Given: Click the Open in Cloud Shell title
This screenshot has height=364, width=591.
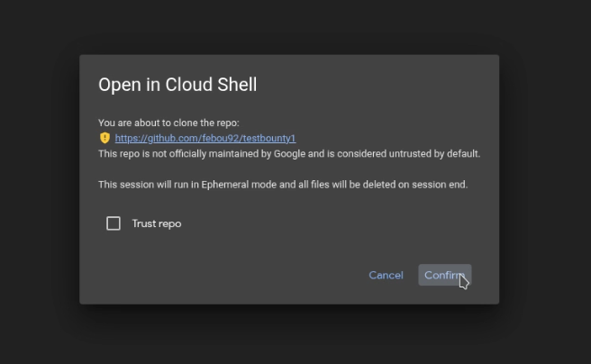Looking at the screenshot, I should [177, 85].
